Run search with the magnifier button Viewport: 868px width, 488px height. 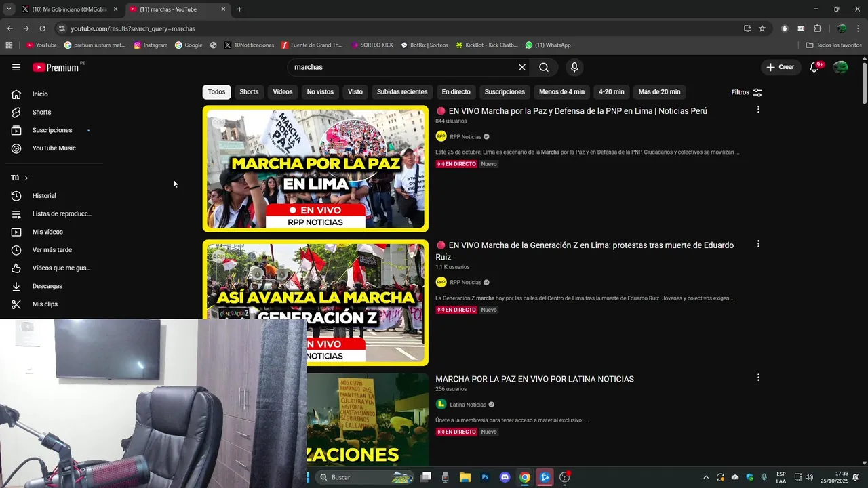[544, 67]
